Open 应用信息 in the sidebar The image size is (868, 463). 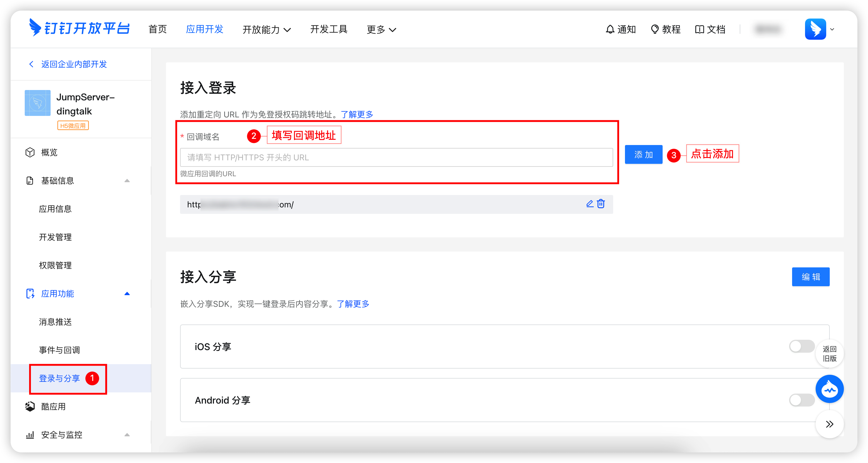click(55, 209)
